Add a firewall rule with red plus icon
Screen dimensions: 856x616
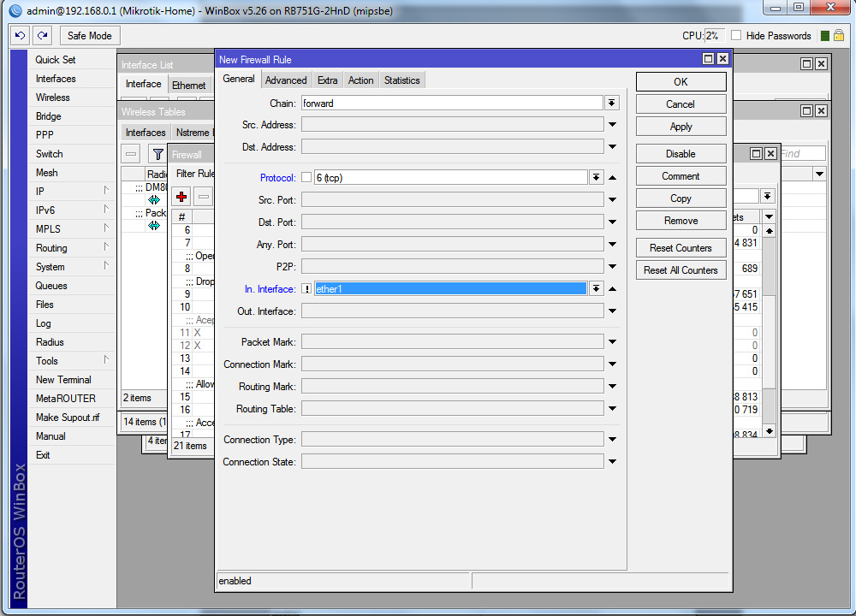[181, 197]
